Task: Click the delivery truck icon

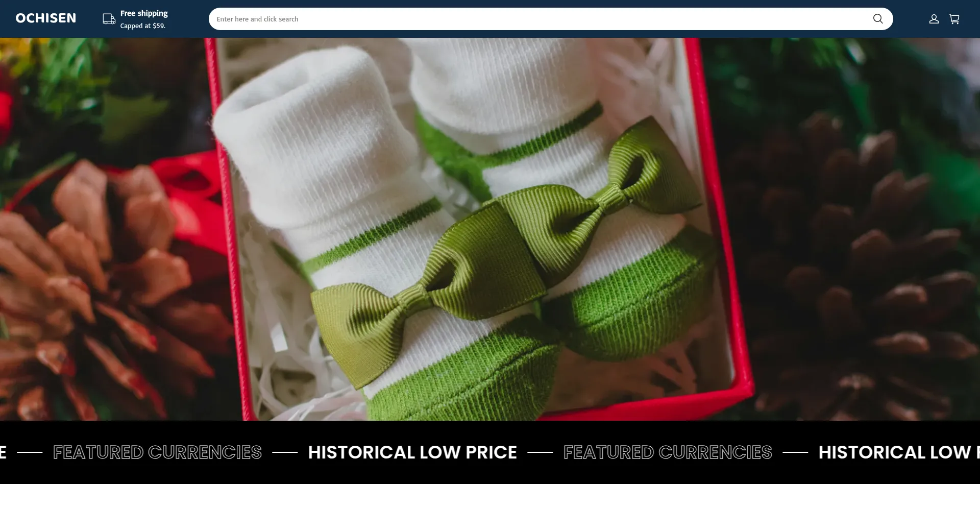Action: coord(109,19)
